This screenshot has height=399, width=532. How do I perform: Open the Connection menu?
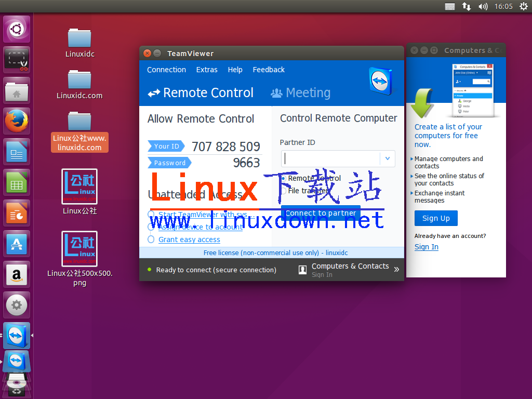(166, 70)
